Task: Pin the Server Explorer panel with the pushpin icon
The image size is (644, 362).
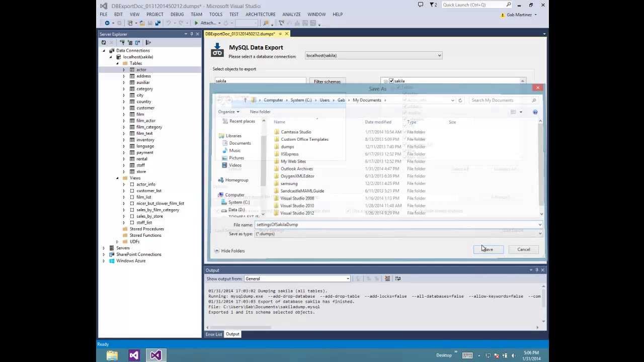Action: coord(191,34)
